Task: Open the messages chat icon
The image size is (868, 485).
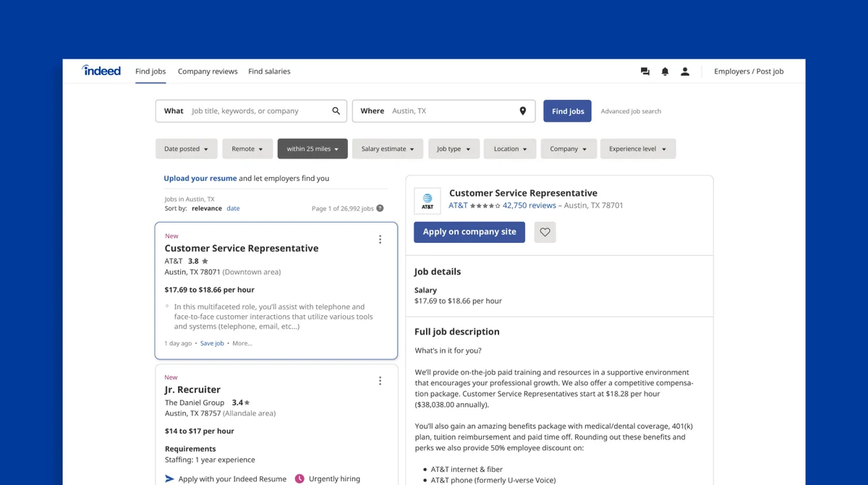Action: tap(645, 72)
